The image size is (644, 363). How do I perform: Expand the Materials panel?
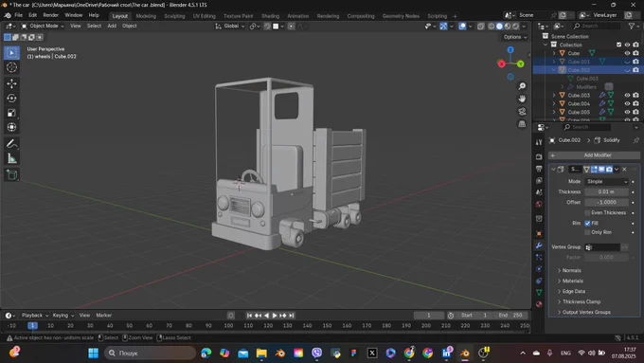573,281
